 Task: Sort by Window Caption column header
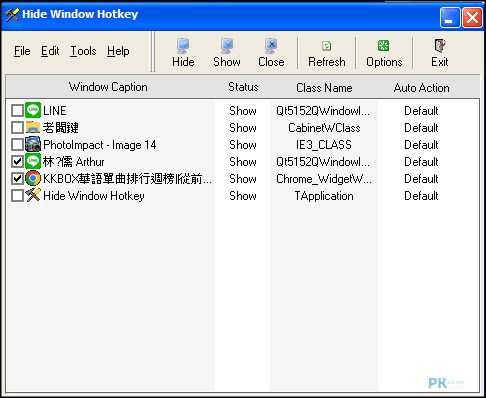pyautogui.click(x=108, y=87)
